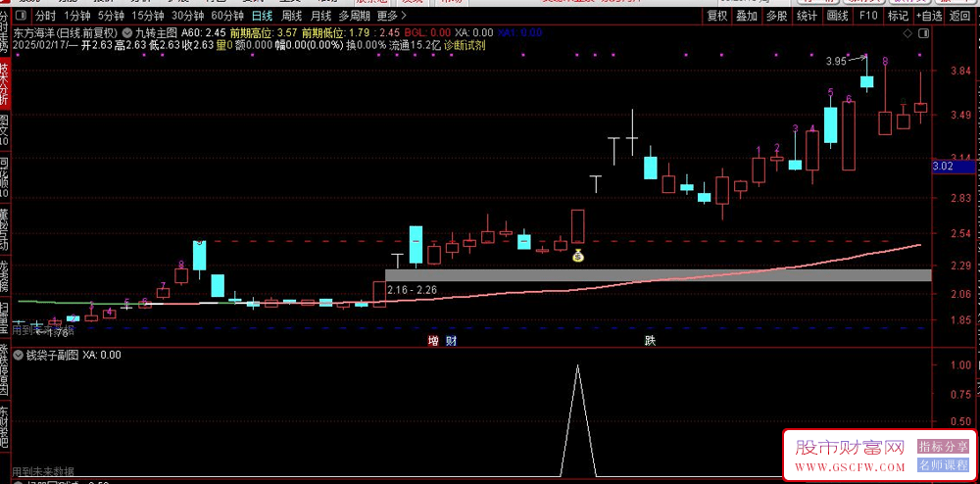The height and width of the screenshot is (484, 980).
Task: Open 技术分析 sidebar tab
Action: click(x=4, y=83)
